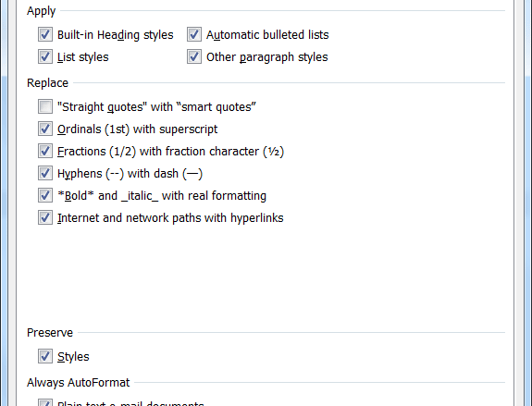Image resolution: width=532 pixels, height=406 pixels.
Task: Click the 'Other paragraph styles' label text
Action: pyautogui.click(x=267, y=57)
